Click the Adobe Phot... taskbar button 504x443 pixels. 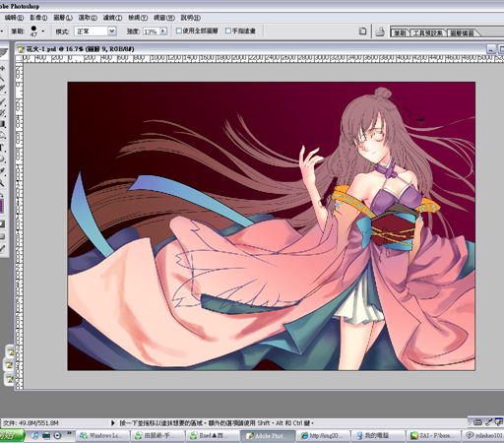click(268, 436)
